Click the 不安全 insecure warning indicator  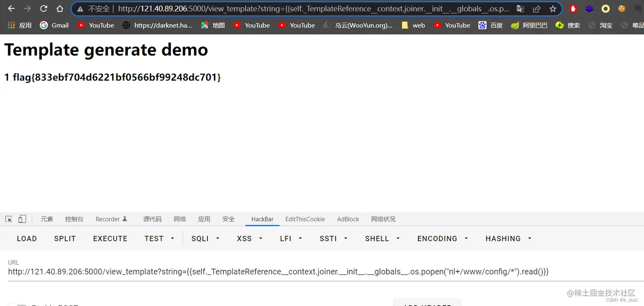pos(94,9)
